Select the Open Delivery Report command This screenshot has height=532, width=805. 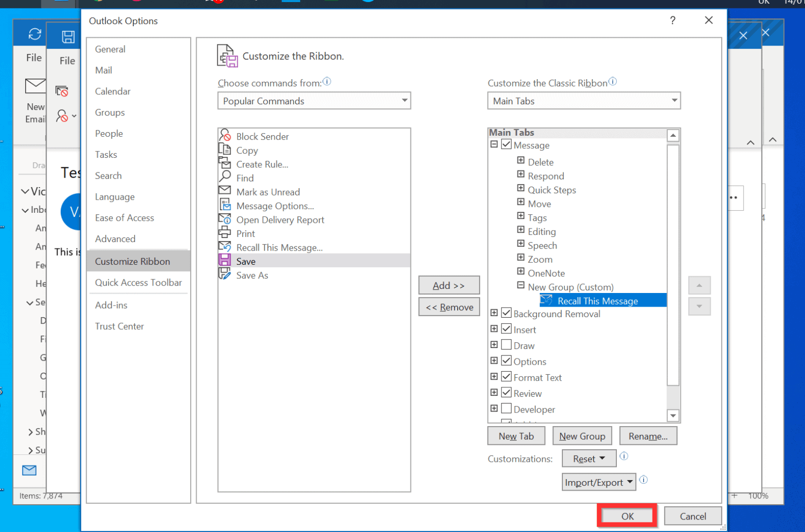click(280, 220)
